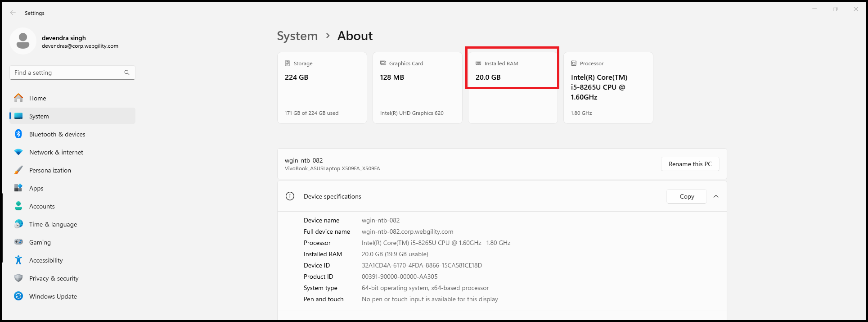
Task: Click the Find a setting search box
Action: [67, 73]
